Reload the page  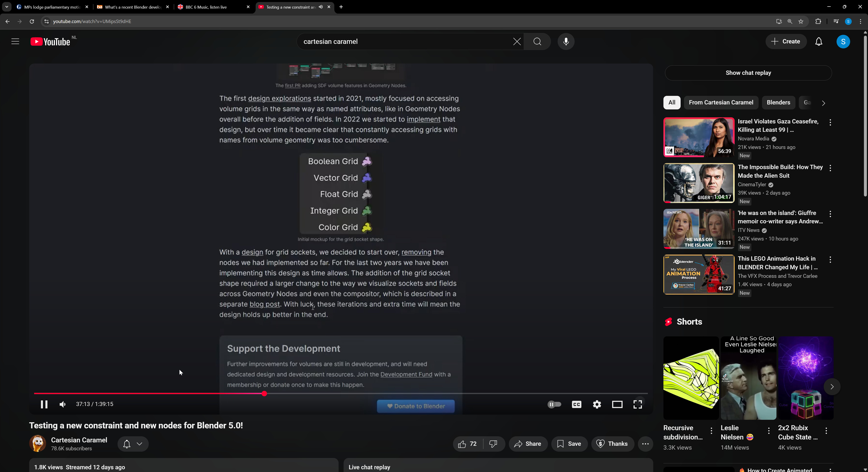(x=32, y=21)
